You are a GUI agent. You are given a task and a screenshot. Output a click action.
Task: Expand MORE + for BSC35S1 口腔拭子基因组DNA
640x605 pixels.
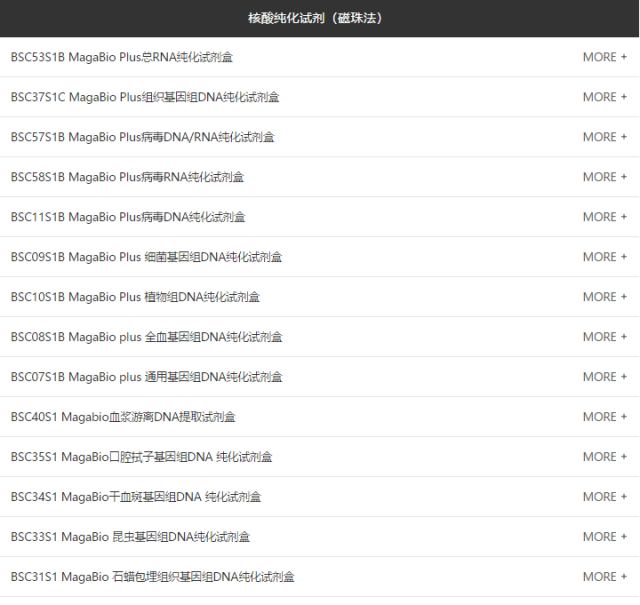click(604, 457)
